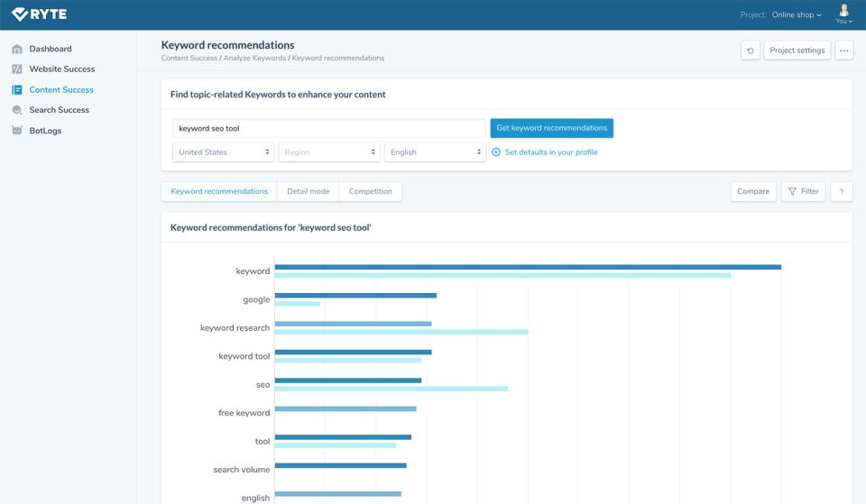The height and width of the screenshot is (504, 866).
Task: Open Set defaults in your profile link
Action: [550, 152]
